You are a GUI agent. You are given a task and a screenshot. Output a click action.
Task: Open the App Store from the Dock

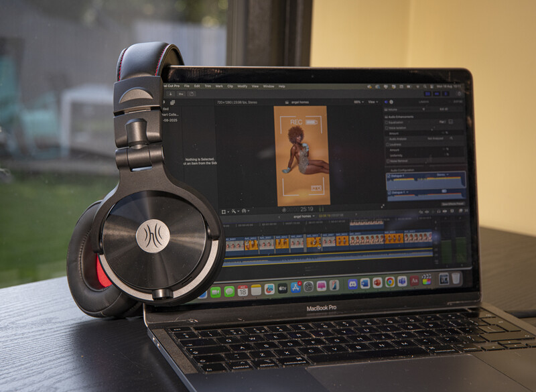pyautogui.click(x=295, y=287)
